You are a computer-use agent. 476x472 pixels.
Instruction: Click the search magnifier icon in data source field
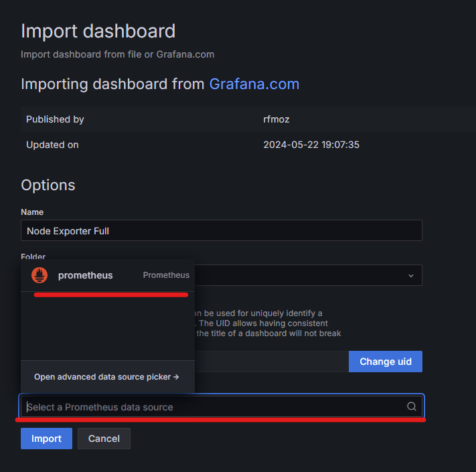click(411, 406)
